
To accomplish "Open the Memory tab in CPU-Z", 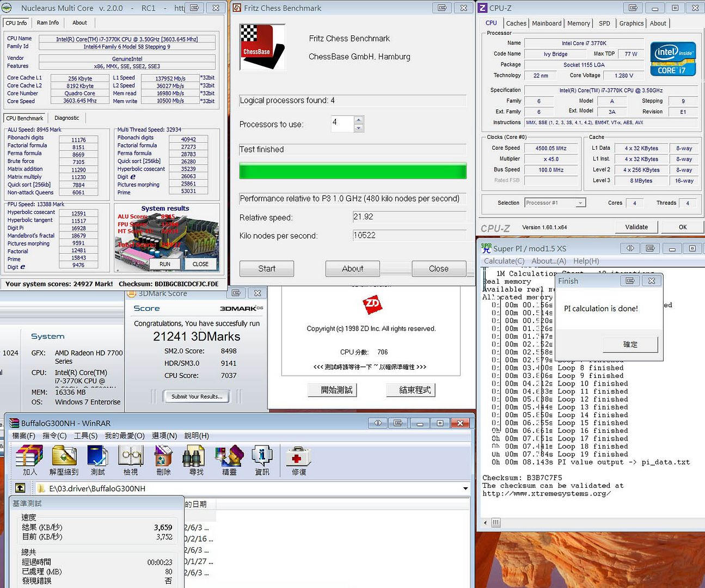I will [578, 23].
